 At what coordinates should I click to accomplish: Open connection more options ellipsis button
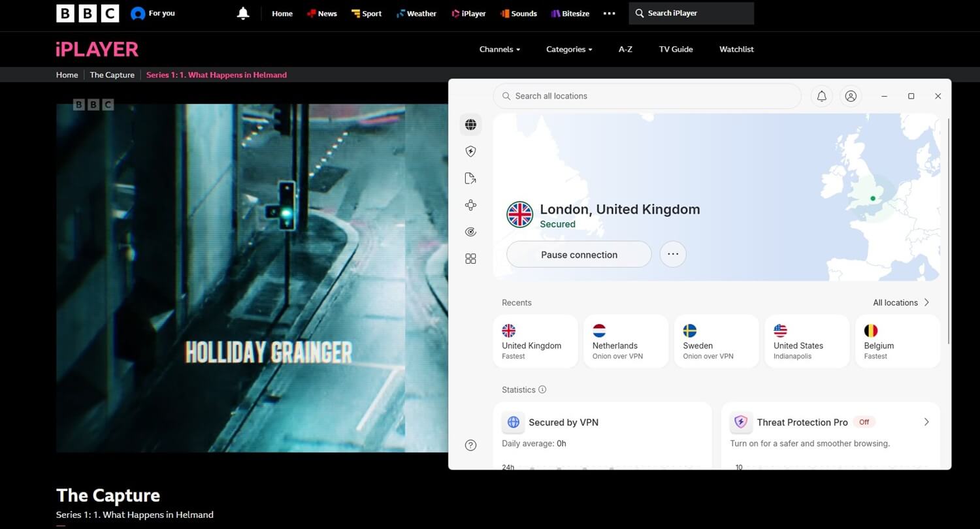(x=673, y=255)
